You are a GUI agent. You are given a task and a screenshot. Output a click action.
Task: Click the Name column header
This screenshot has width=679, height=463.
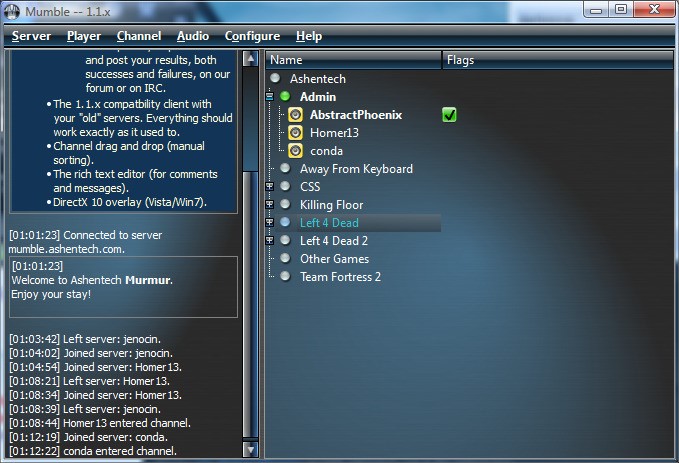click(x=353, y=60)
